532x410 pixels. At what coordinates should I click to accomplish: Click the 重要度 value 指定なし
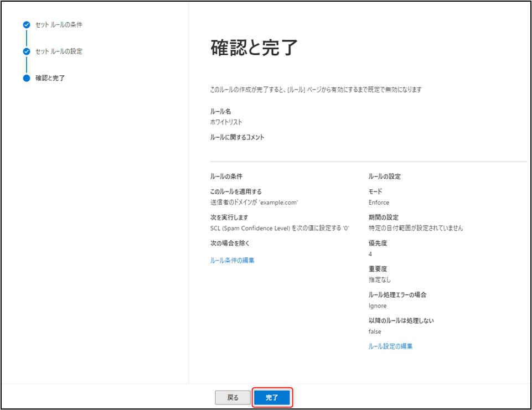tap(379, 280)
